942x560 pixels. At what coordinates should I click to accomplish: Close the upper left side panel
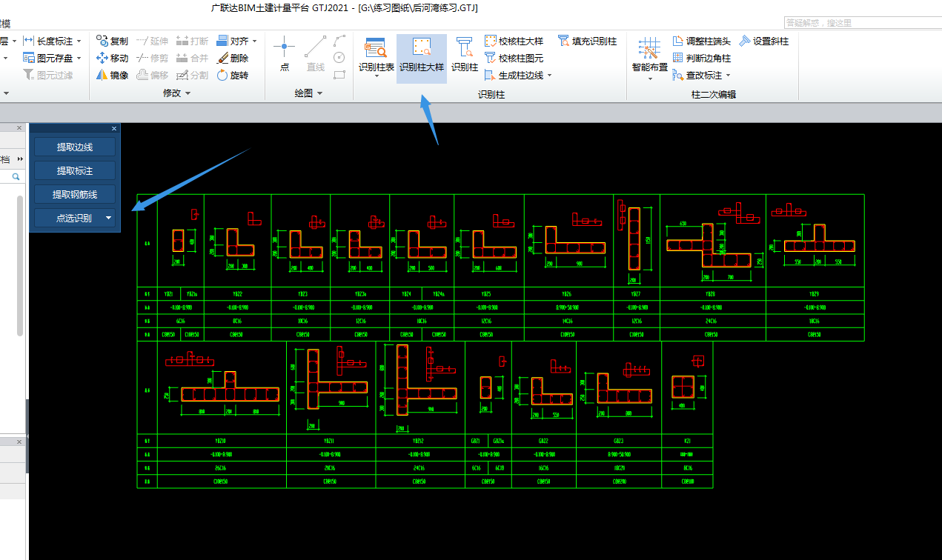click(19, 128)
